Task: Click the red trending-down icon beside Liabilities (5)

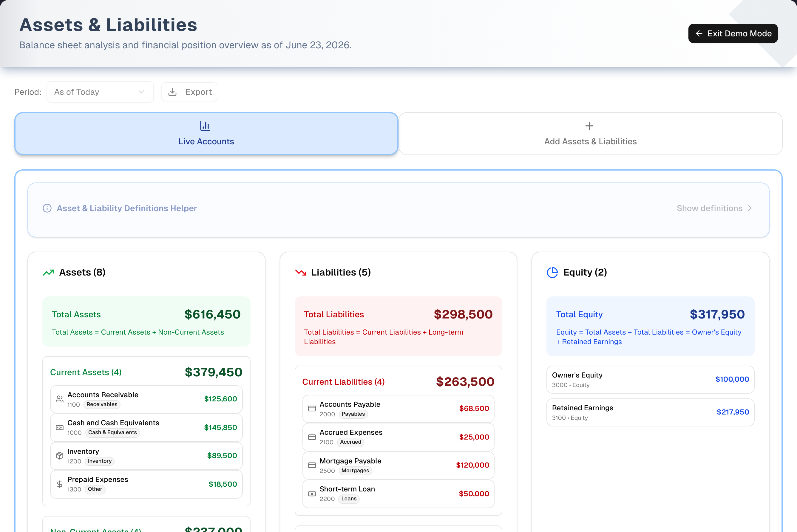Action: (x=301, y=273)
